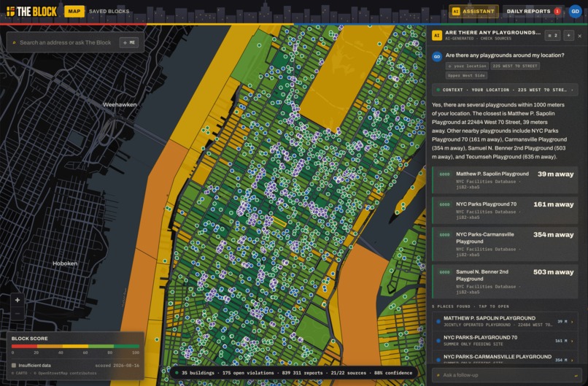Screen dimensions: 588x386
Task: Click GOOD badge on Carmansville card
Action: 444,235
